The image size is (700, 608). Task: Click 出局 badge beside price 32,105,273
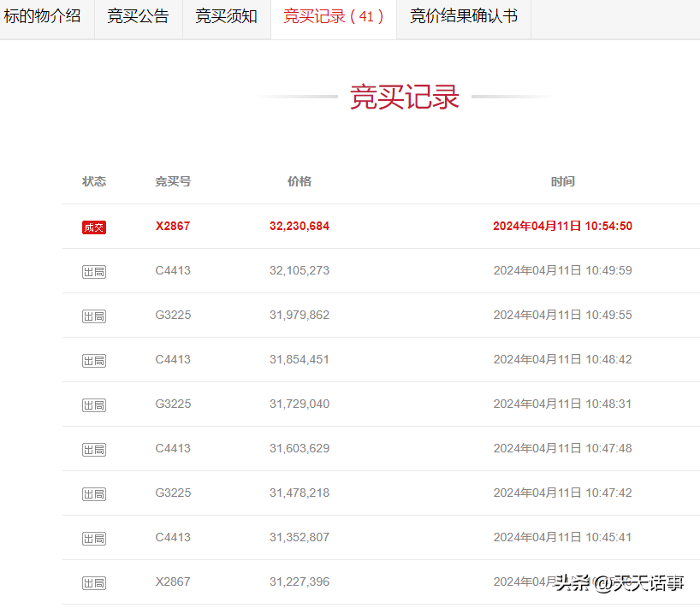coord(94,272)
